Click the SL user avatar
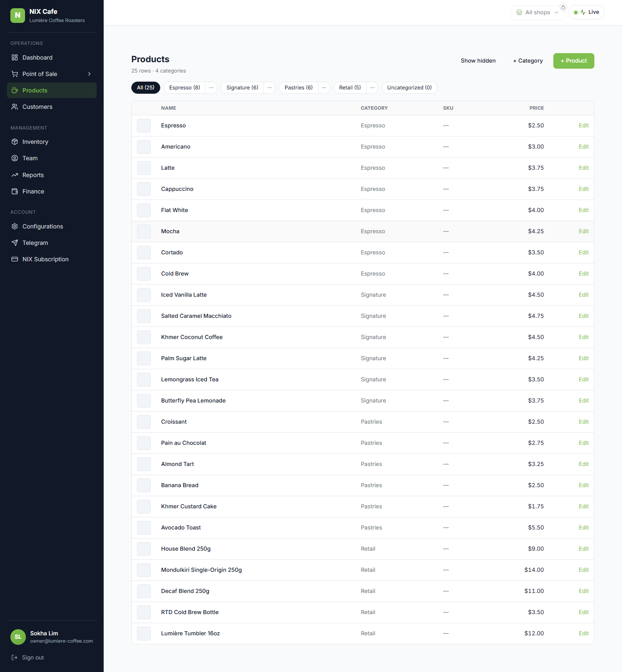The height and width of the screenshot is (672, 622). 18,637
